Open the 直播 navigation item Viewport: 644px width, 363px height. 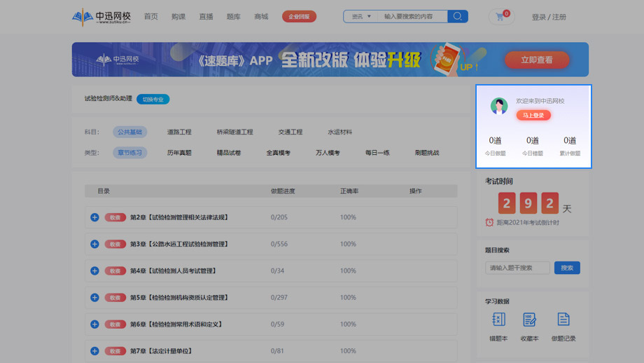pyautogui.click(x=206, y=16)
